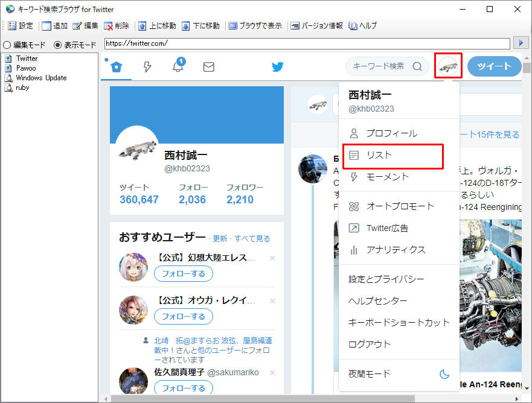Click the profile card avatar image
The width and height of the screenshot is (532, 403).
point(137,147)
